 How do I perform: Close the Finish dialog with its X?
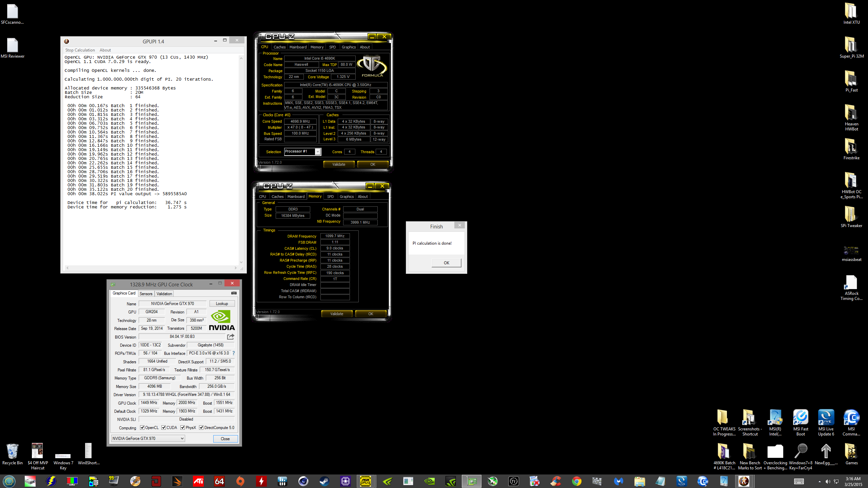pos(459,225)
